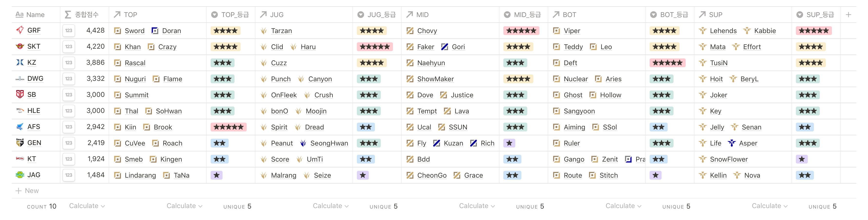Click the Name column header

35,15
